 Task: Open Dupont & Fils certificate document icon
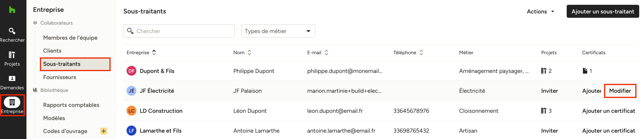pos(585,71)
